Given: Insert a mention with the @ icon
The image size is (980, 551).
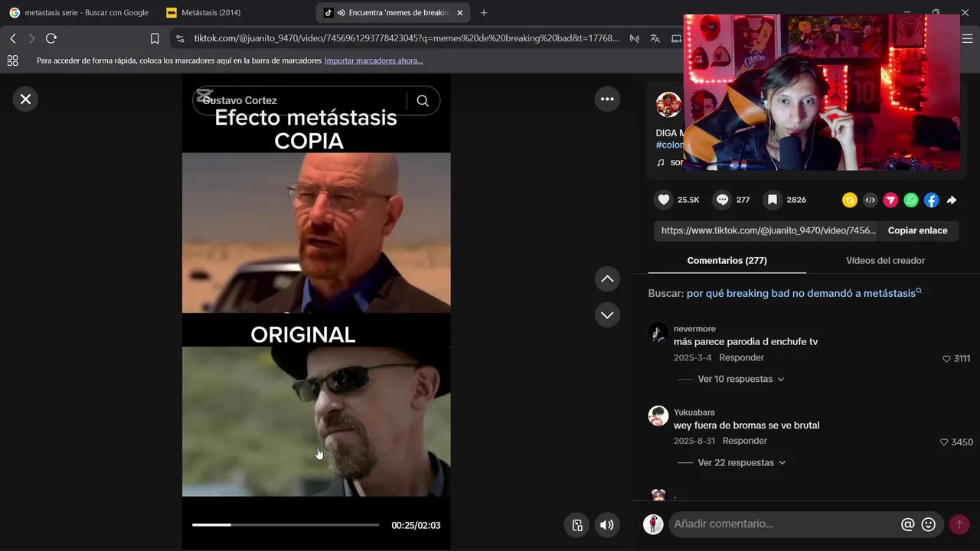Looking at the screenshot, I should point(907,524).
